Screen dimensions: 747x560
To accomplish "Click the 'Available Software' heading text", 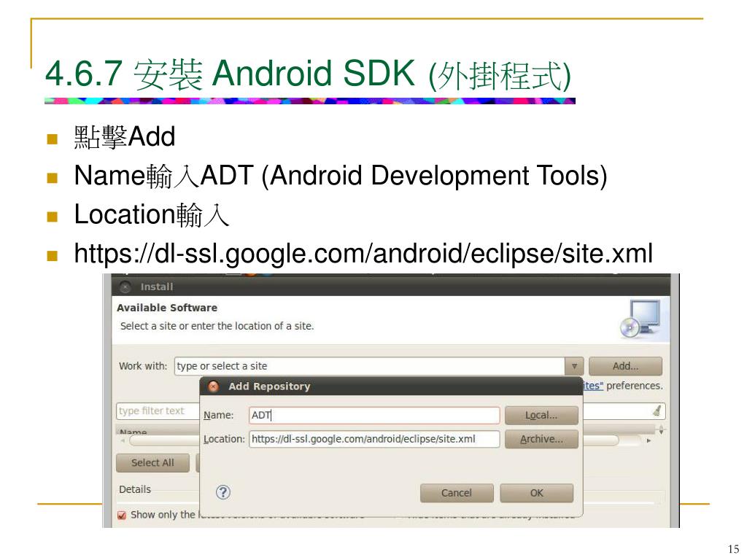I will [x=167, y=308].
